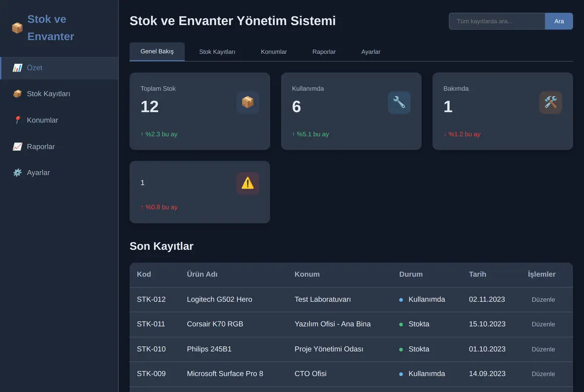This screenshot has height=392, width=584.
Task: Click the trend chart icon beside Raporlar in sidebar
Action: tap(17, 146)
